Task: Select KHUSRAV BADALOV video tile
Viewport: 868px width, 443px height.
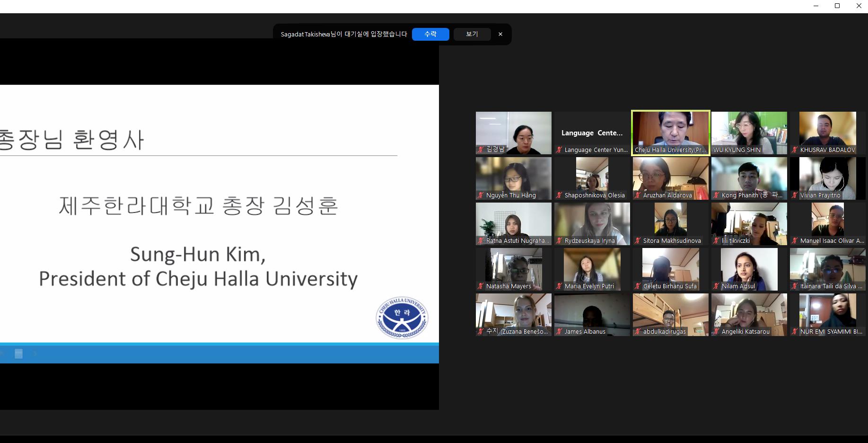Action: point(828,133)
